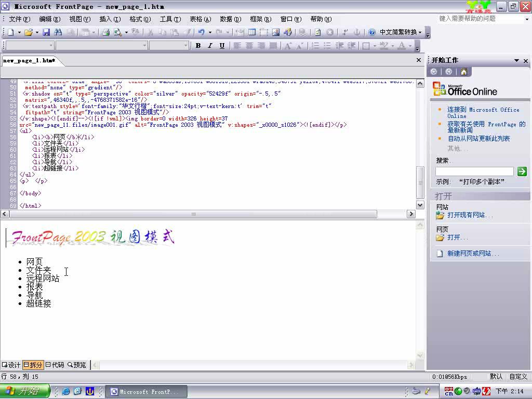Open the Font name combo box
This screenshot has height=399, width=532.
click(x=101, y=46)
